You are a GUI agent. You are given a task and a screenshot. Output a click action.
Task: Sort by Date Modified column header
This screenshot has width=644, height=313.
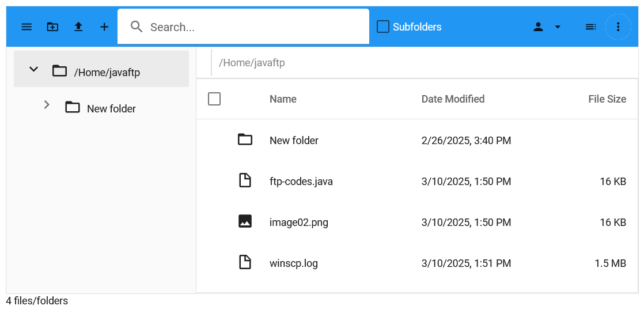point(453,99)
